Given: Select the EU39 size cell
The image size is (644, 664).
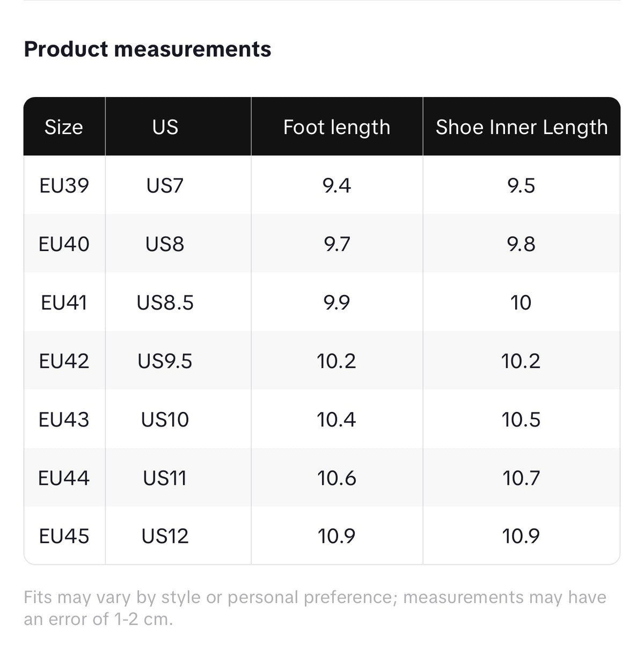Looking at the screenshot, I should click(x=64, y=186).
